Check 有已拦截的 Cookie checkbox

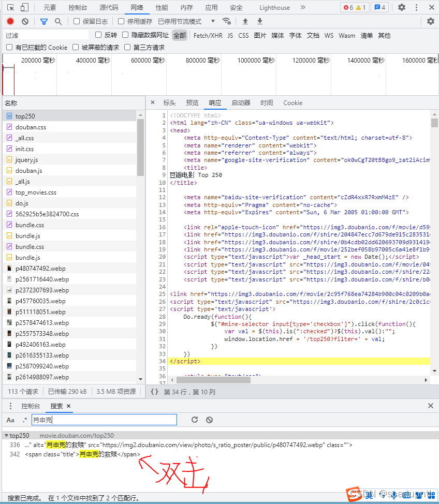tap(9, 47)
